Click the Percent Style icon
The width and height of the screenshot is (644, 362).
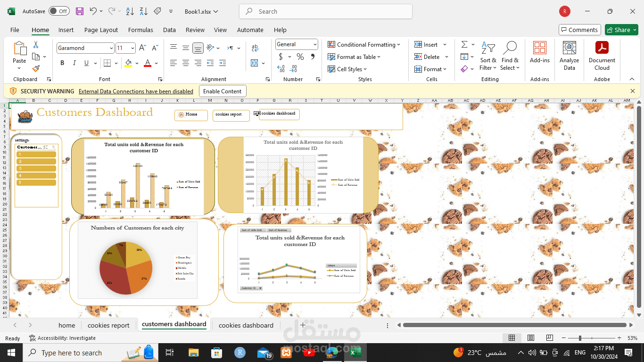coord(300,57)
